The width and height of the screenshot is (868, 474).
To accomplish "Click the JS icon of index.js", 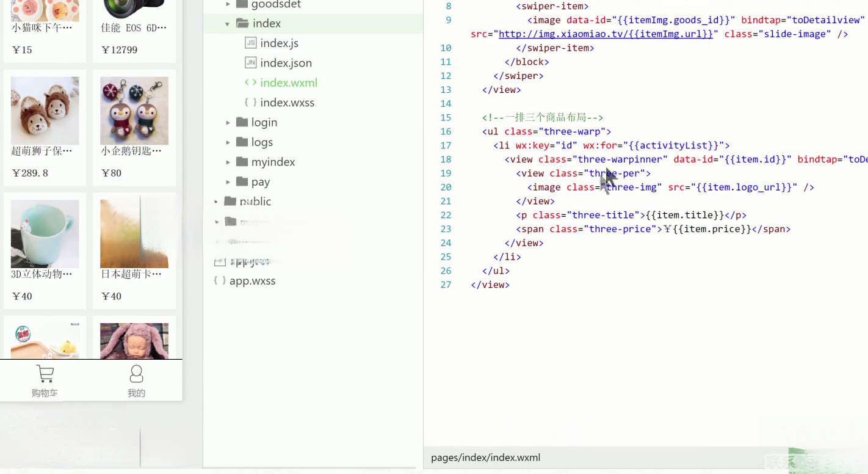I will click(x=250, y=43).
